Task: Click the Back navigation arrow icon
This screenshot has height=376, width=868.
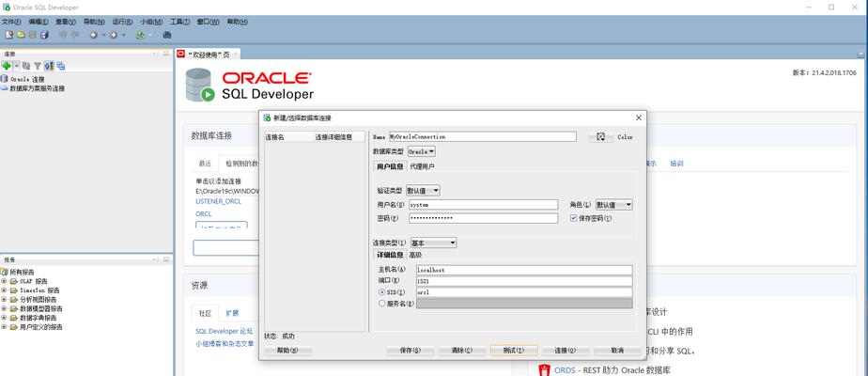Action: [x=94, y=35]
